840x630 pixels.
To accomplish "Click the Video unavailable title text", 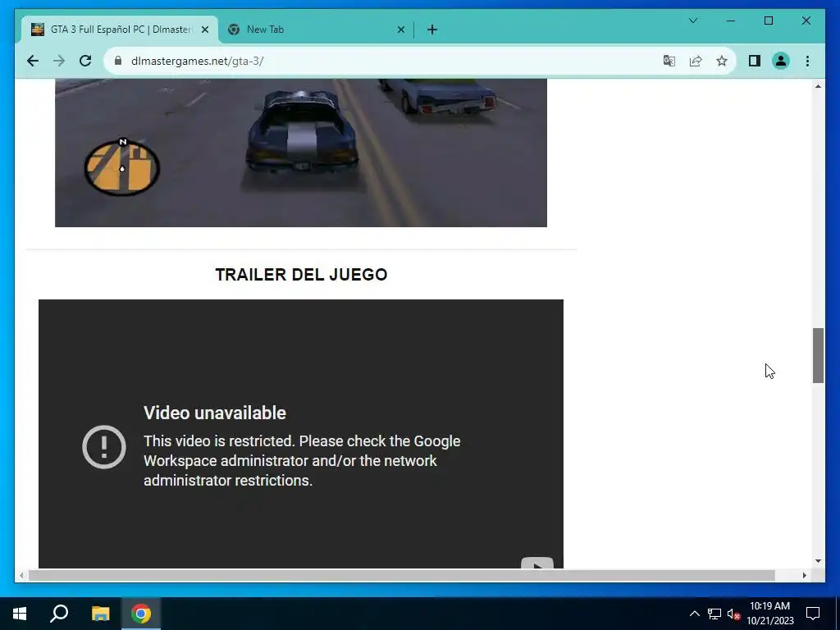I will pos(215,413).
